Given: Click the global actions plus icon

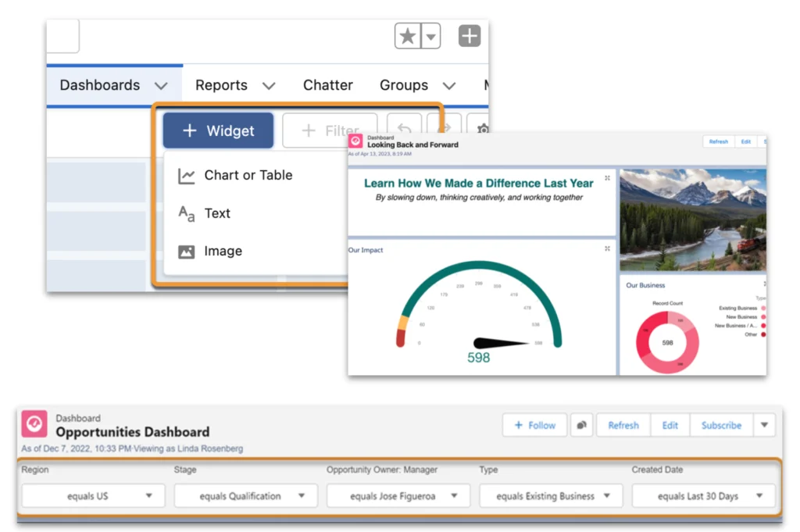Looking at the screenshot, I should point(469,36).
